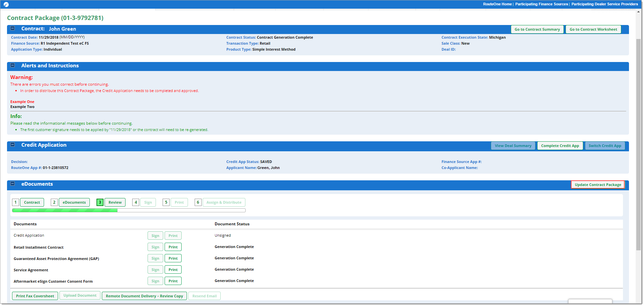The width and height of the screenshot is (644, 306).
Task: Click 'Unsigned' document status text
Action: pos(223,235)
